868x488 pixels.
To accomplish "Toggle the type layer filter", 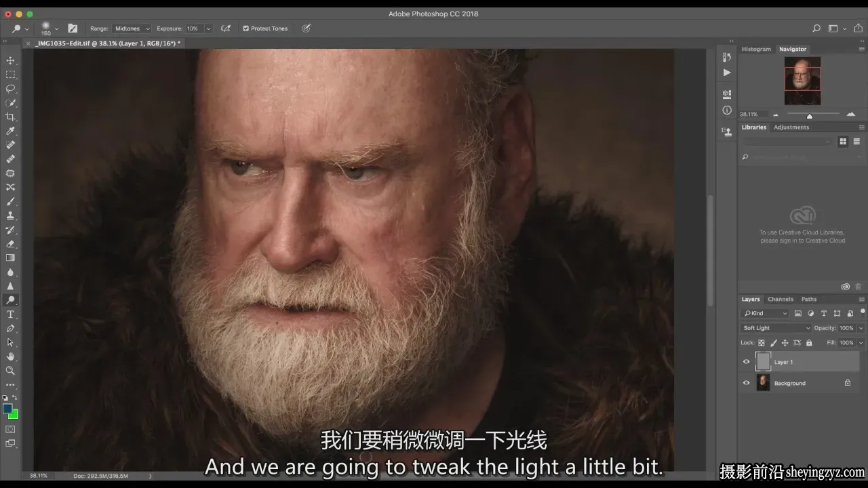I will [x=824, y=314].
